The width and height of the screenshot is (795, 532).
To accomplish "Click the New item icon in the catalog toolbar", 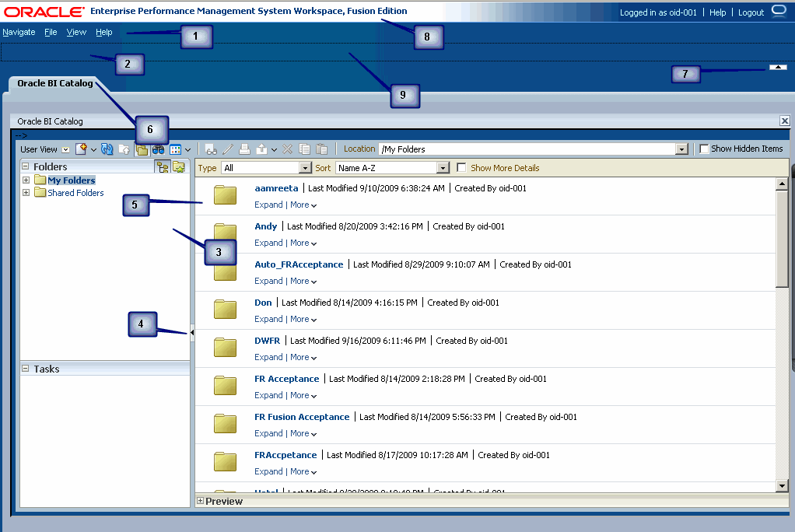I will 81,149.
